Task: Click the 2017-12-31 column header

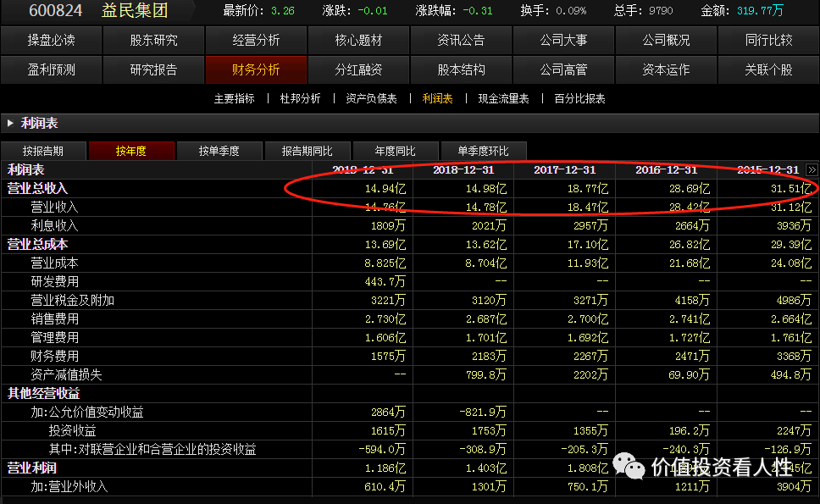Action: pyautogui.click(x=565, y=170)
